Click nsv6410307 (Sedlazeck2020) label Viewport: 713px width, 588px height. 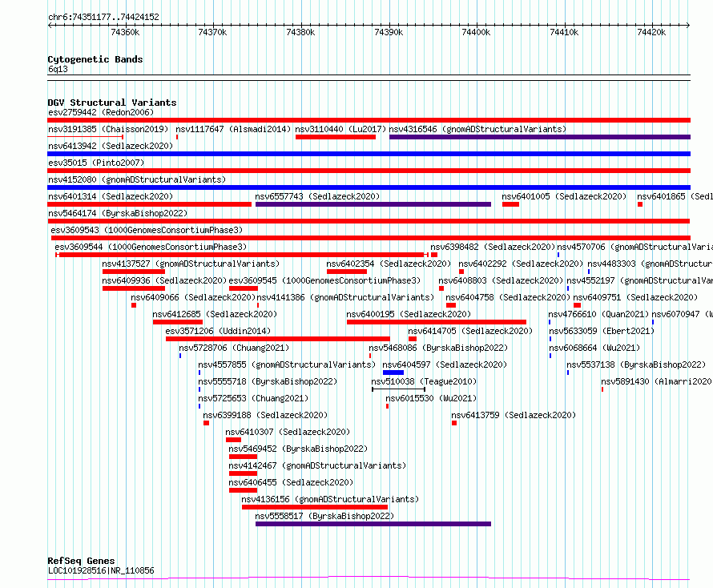288,432
